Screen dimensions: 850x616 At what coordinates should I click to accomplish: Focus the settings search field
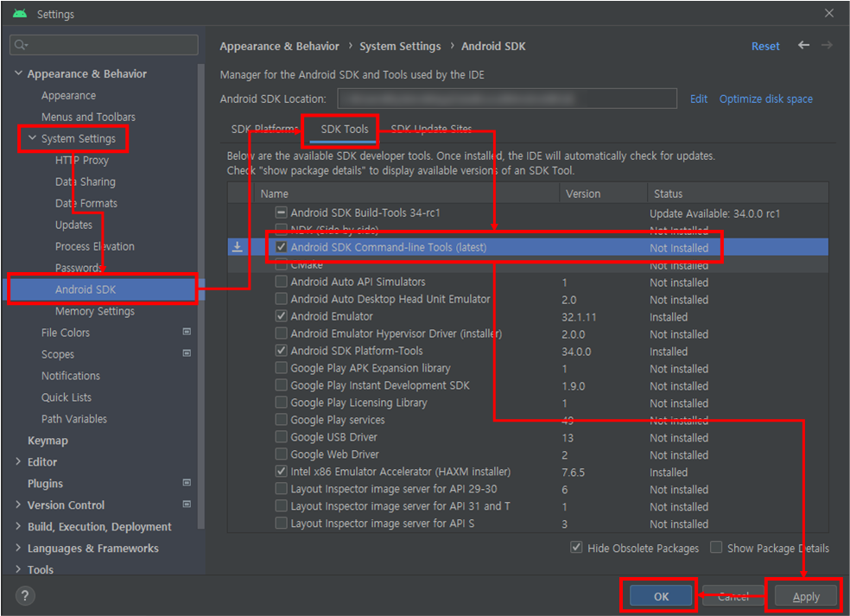click(104, 44)
